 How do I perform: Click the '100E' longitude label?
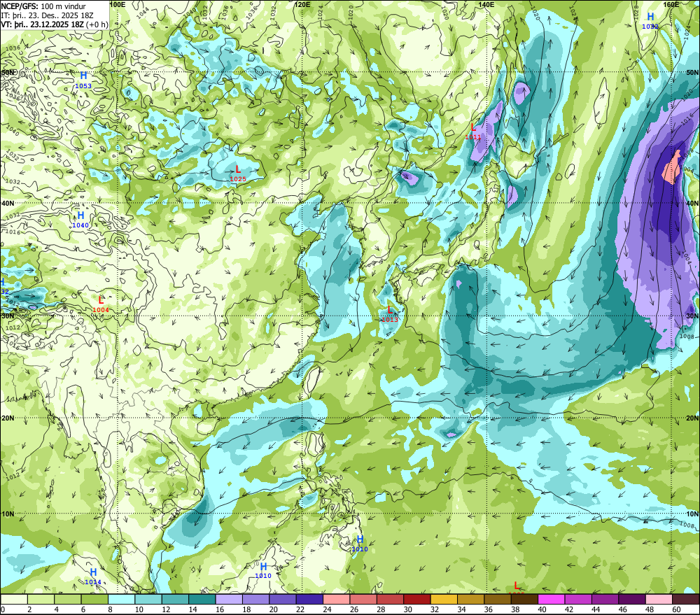coord(117,4)
